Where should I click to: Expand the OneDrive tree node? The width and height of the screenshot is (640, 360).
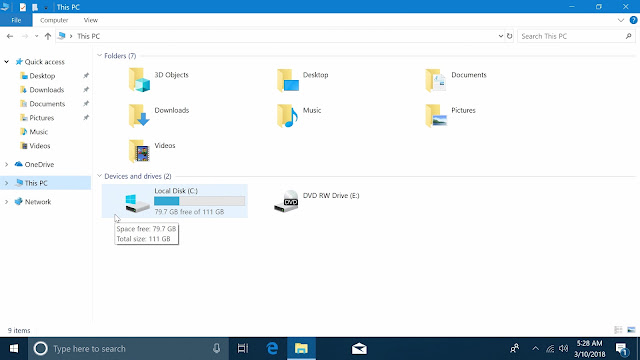coord(7,164)
